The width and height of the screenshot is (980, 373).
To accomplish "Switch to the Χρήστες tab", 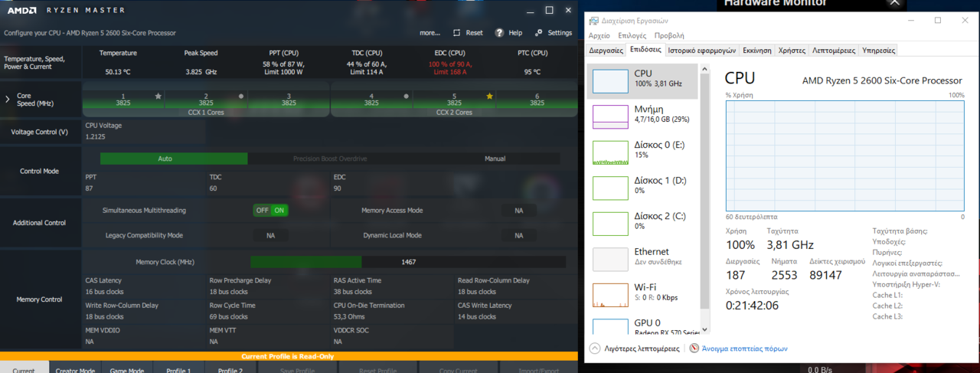I will coord(792,50).
